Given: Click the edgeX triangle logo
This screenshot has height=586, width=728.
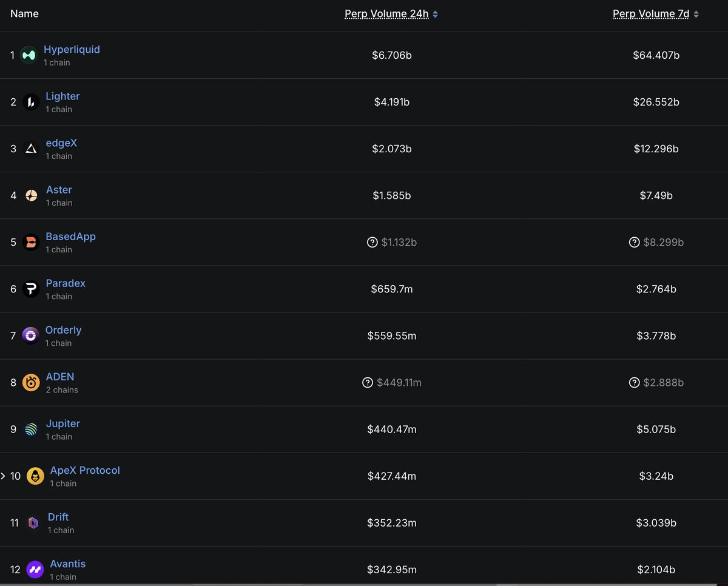Looking at the screenshot, I should pyautogui.click(x=31, y=149).
